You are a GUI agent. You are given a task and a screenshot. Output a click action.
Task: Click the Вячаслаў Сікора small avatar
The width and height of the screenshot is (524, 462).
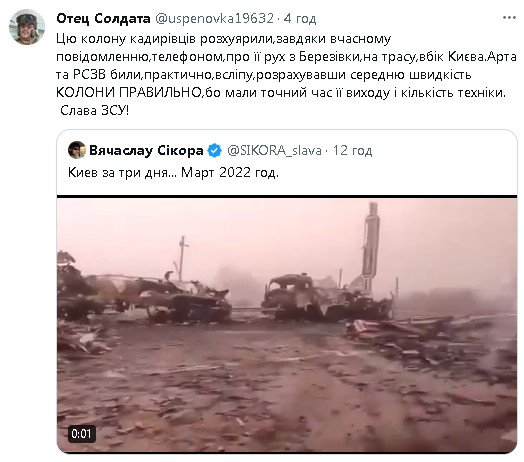(x=77, y=150)
